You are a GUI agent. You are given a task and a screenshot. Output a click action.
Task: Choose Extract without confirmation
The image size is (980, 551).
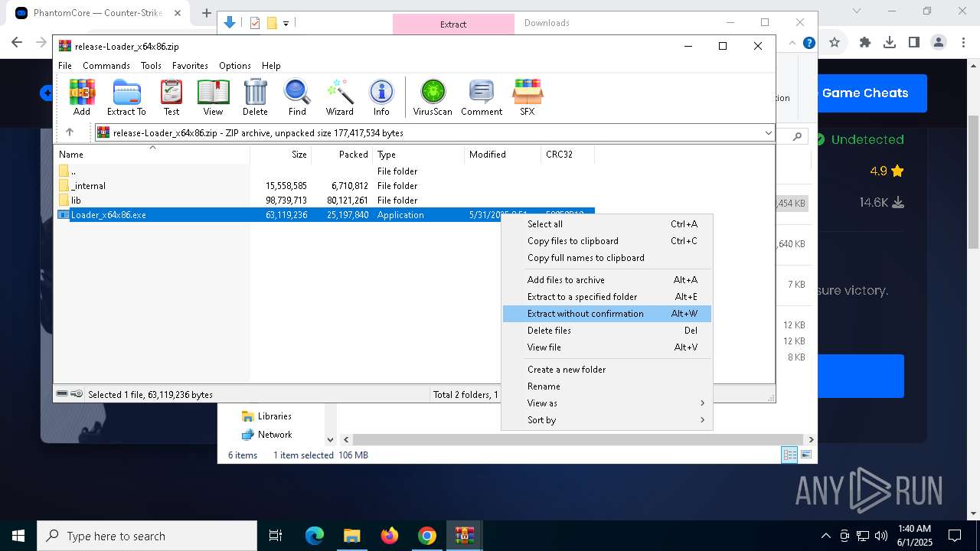[607, 314]
